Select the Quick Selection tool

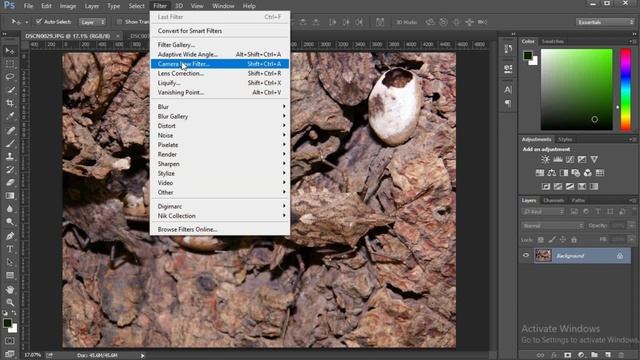click(x=10, y=90)
